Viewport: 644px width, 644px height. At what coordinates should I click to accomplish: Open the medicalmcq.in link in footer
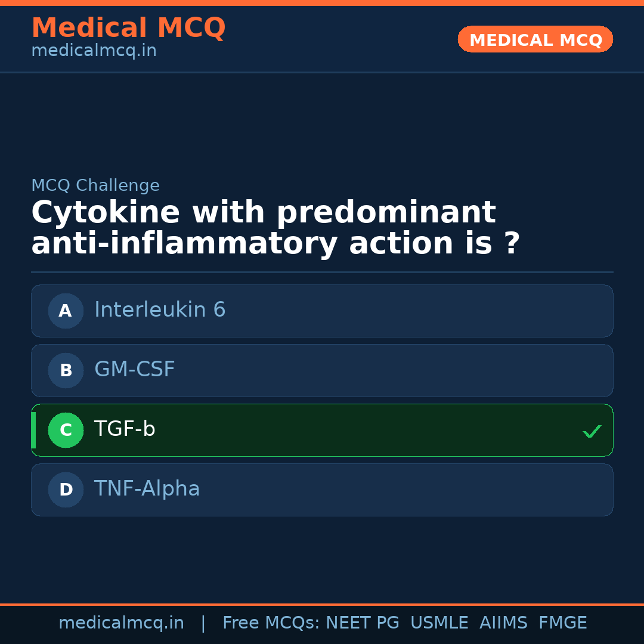pos(121,623)
